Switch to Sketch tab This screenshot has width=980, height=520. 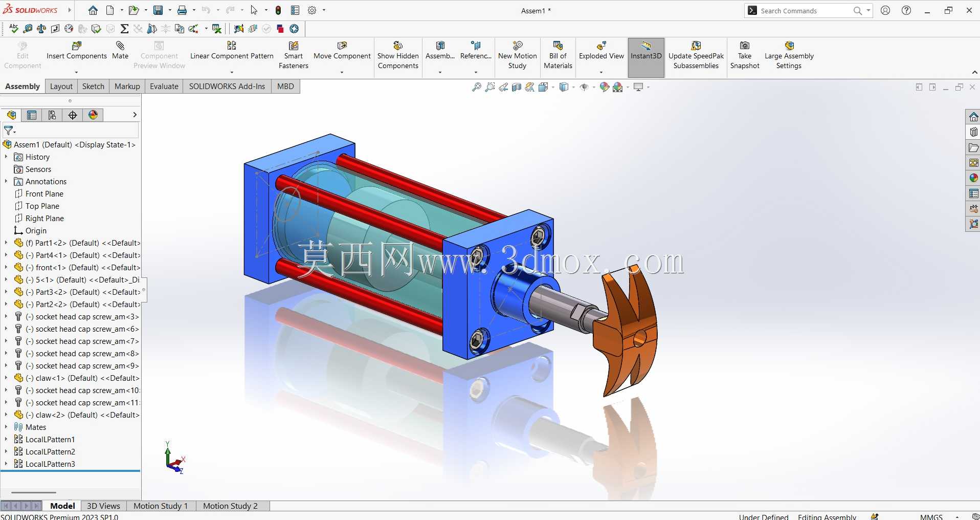click(x=93, y=86)
